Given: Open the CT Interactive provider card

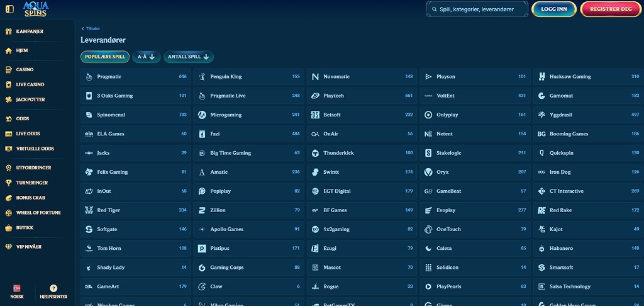Looking at the screenshot, I should (588, 191).
